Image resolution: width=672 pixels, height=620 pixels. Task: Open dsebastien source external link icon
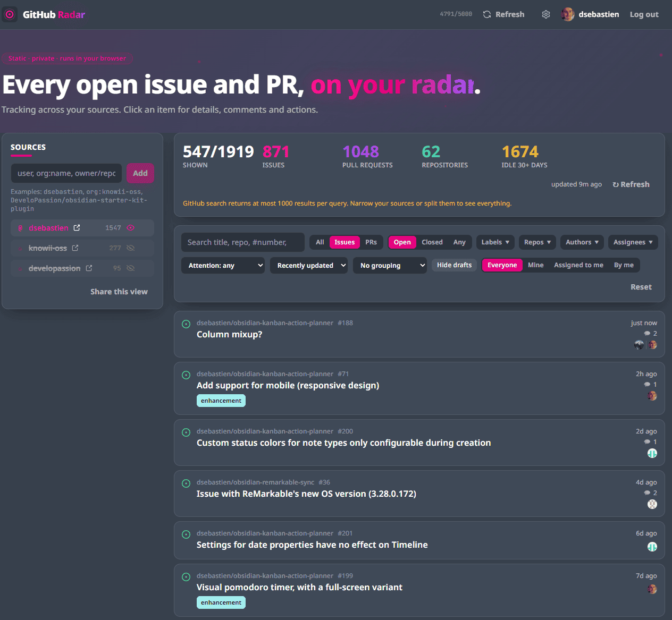(77, 227)
